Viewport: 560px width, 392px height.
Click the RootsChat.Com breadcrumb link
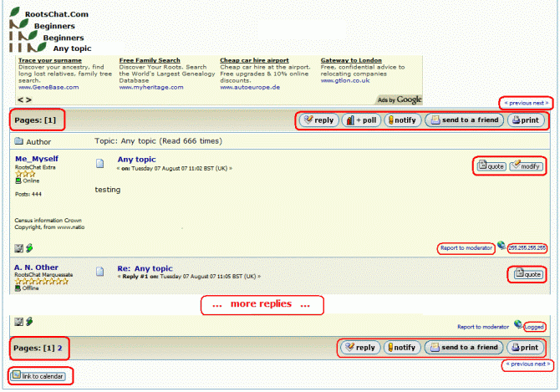click(57, 14)
